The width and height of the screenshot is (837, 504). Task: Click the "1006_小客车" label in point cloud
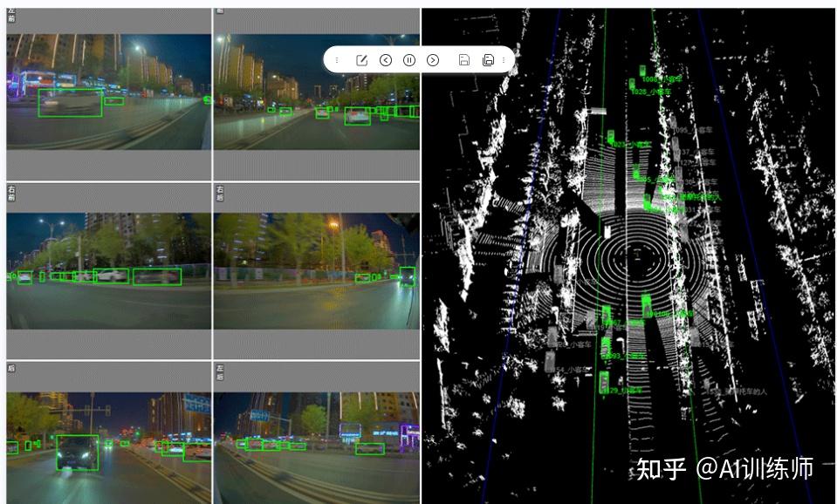[x=662, y=79]
